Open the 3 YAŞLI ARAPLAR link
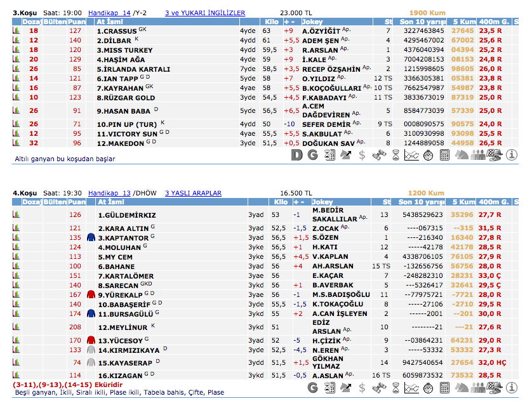This screenshot has width=532, height=408. click(x=193, y=193)
